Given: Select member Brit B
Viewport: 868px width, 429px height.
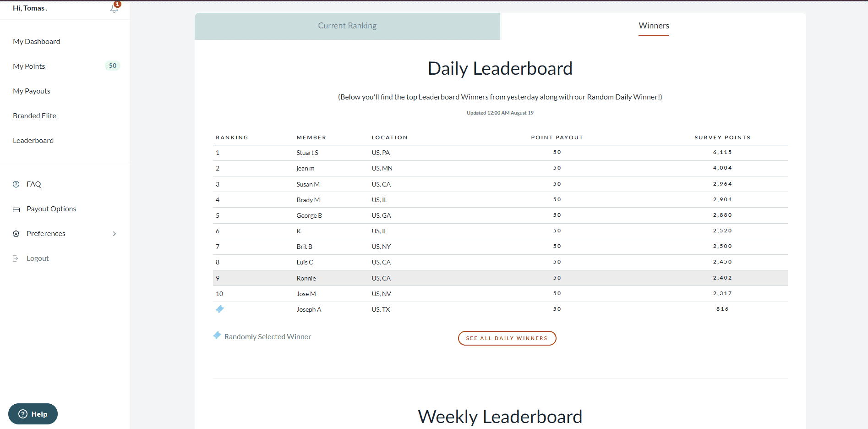Looking at the screenshot, I should [305, 247].
